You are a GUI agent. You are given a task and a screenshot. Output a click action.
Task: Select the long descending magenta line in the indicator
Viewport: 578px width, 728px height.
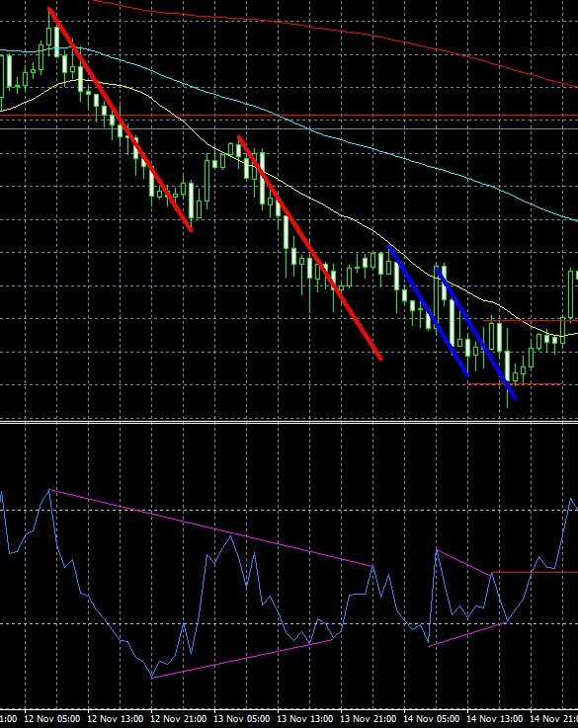(211, 527)
